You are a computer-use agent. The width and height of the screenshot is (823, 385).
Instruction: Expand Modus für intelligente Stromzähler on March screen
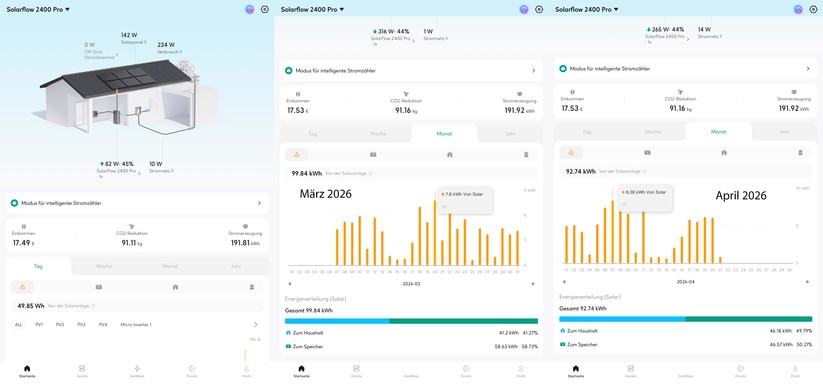412,70
